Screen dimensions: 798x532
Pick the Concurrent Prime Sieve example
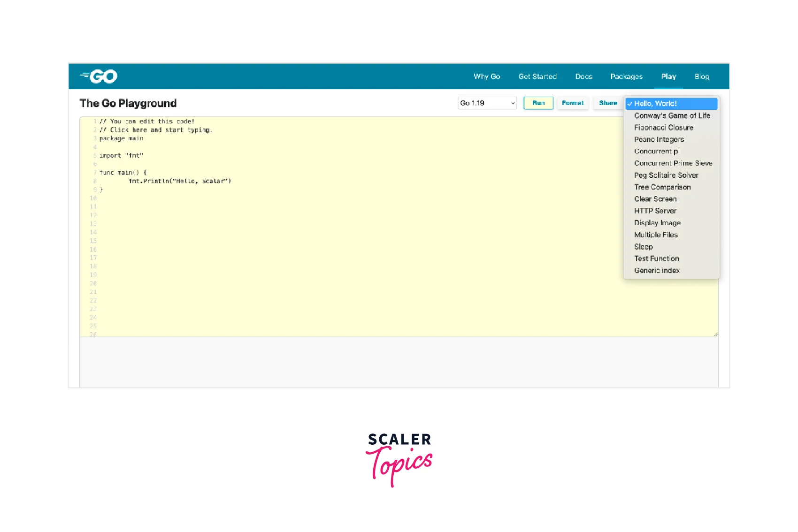point(673,163)
